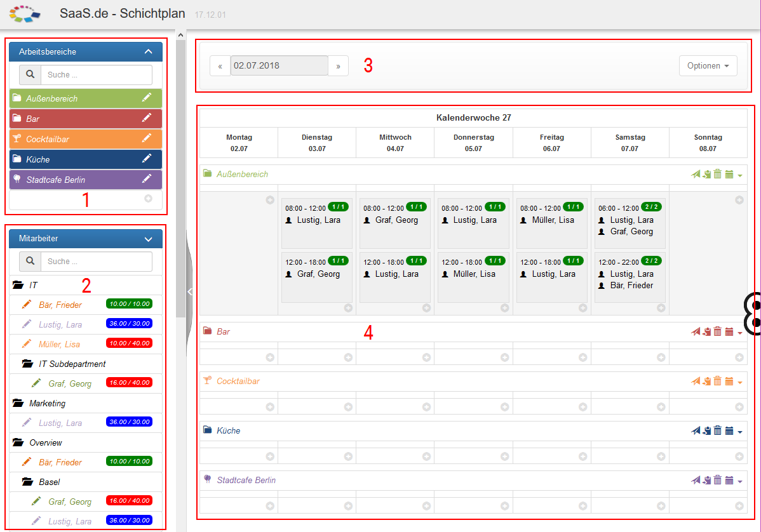Open the dropdown caret in the Stadtcafe Berlin row
Viewport: 761px width, 532px height.
(x=740, y=481)
